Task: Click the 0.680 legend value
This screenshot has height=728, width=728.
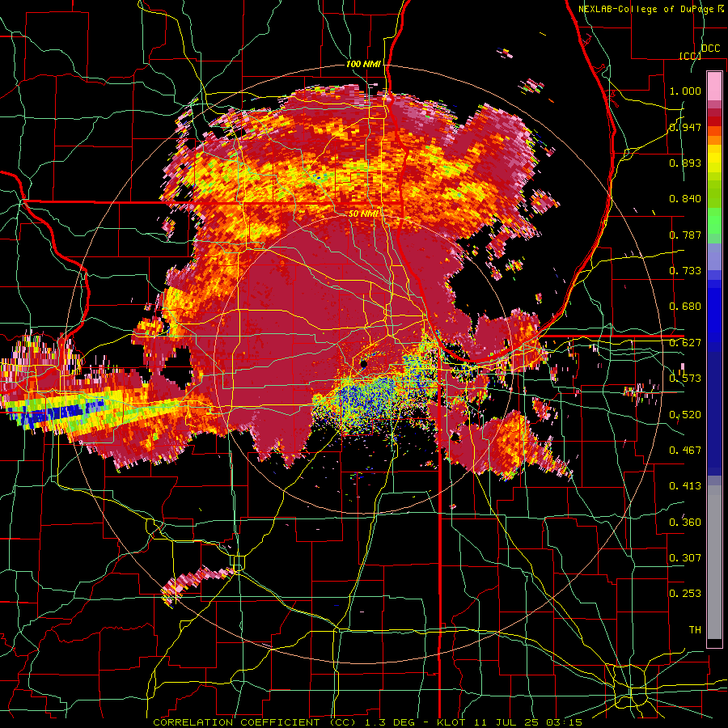Action: [685, 307]
